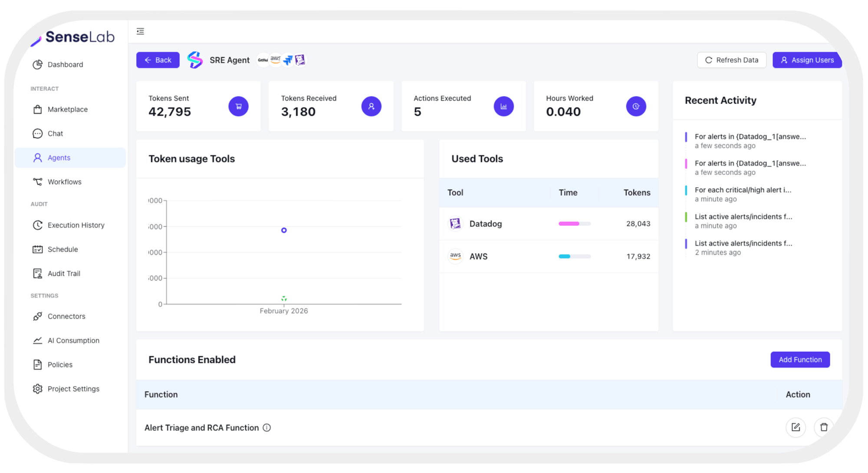
Task: Open the Assign Users dialog
Action: 807,60
